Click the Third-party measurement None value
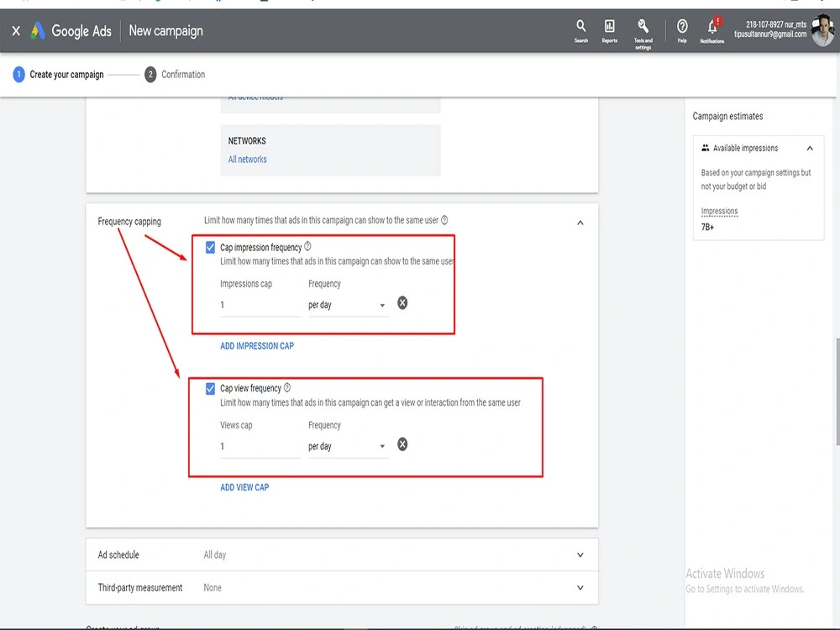Image resolution: width=840 pixels, height=630 pixels. pyautogui.click(x=213, y=588)
